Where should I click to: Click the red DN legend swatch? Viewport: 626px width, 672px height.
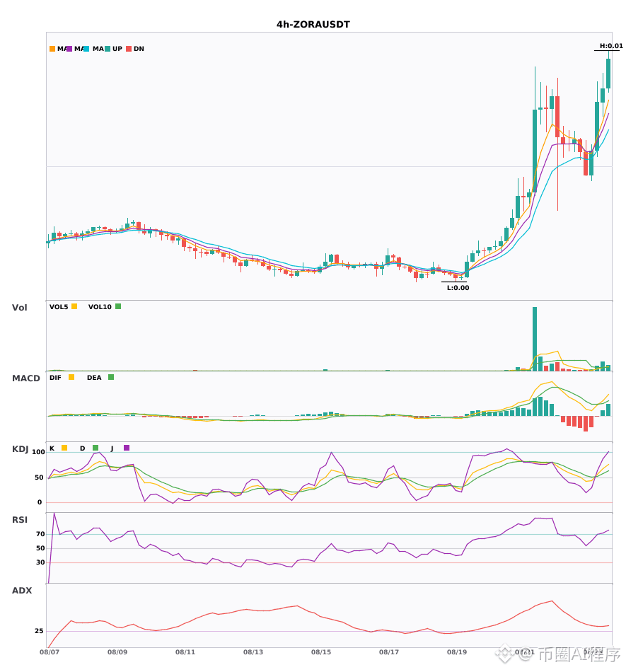coord(129,49)
